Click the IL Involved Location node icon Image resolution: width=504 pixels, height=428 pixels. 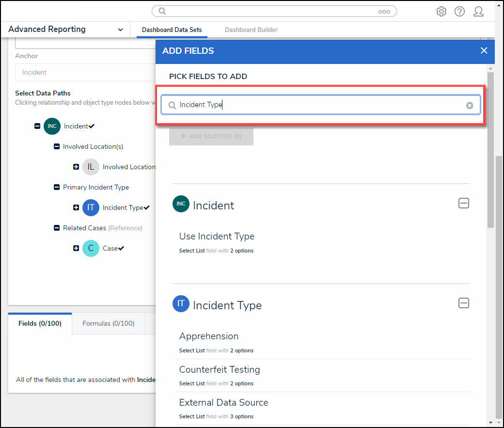coord(91,167)
